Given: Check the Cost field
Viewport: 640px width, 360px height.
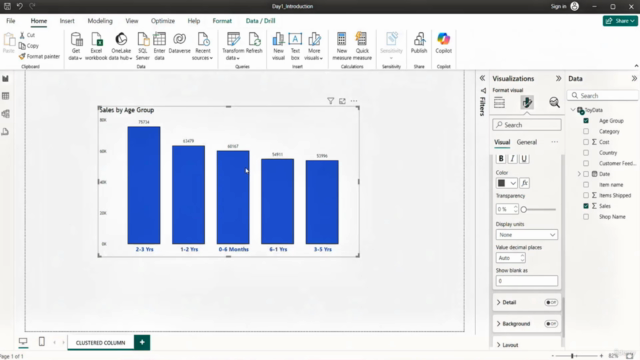Looking at the screenshot, I should coord(586,142).
